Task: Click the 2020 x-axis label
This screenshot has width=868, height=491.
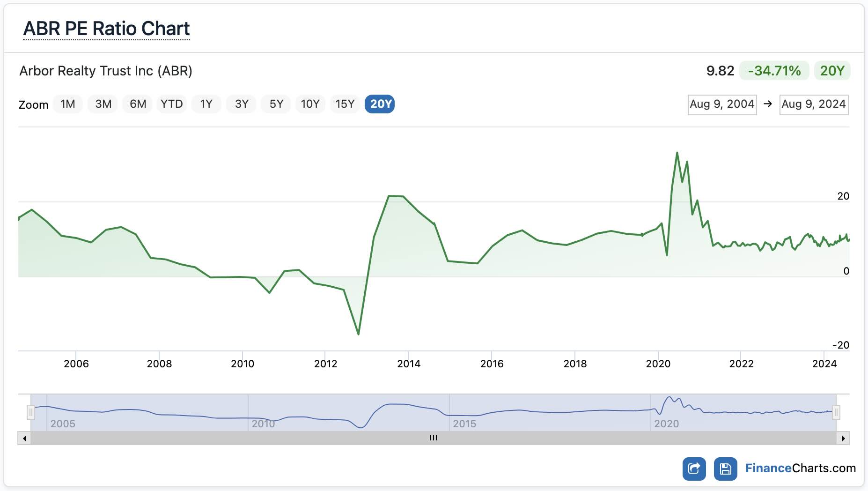Action: (658, 364)
